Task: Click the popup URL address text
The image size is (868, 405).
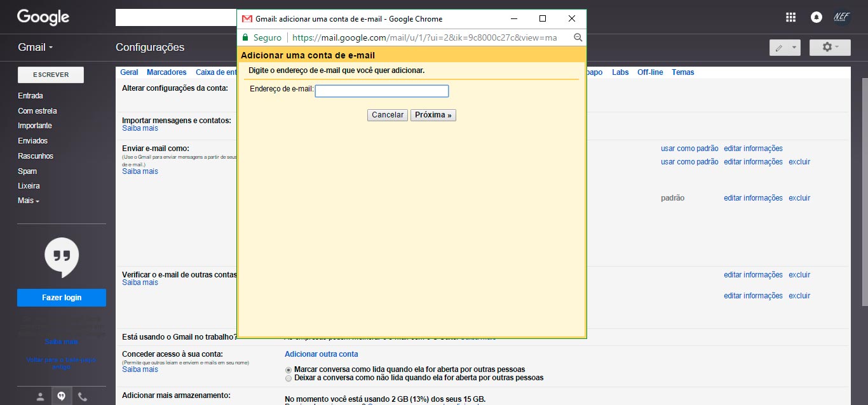Action: [424, 37]
